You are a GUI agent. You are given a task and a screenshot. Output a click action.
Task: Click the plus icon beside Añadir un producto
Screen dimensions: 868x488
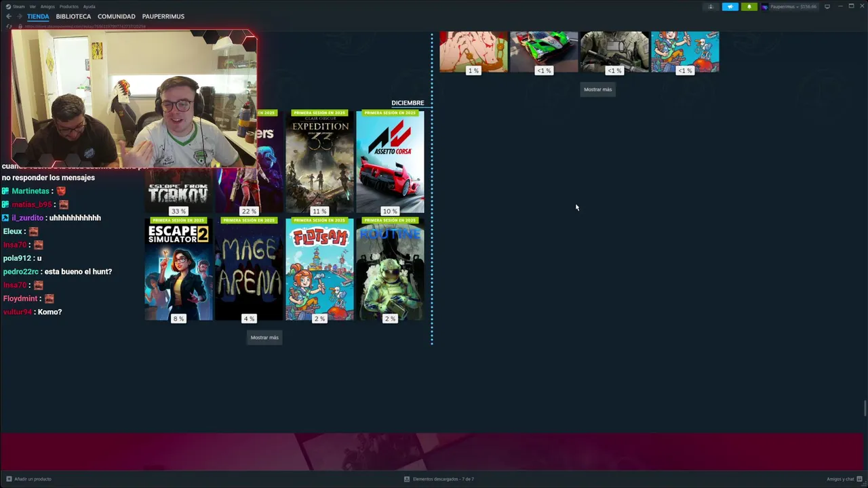coord(8,479)
